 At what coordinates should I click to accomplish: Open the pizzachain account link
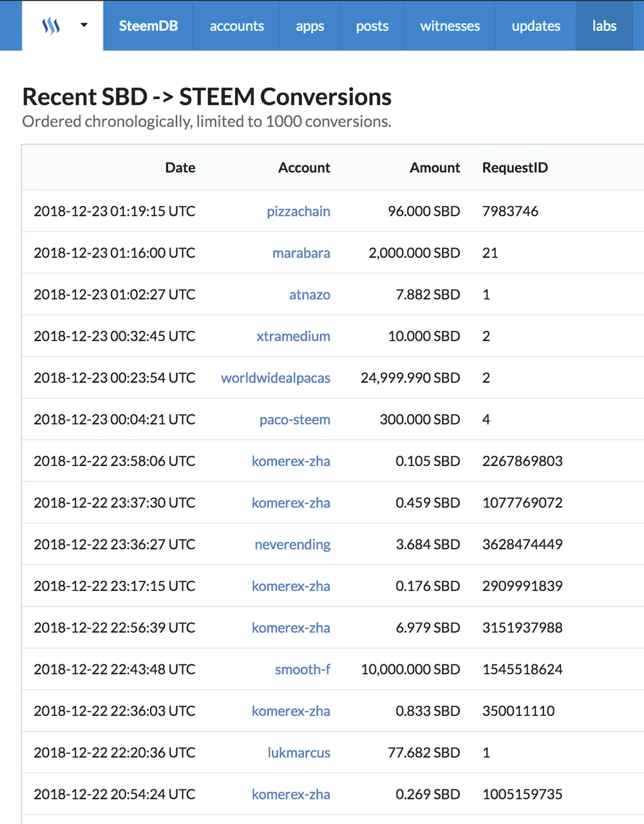pos(298,211)
